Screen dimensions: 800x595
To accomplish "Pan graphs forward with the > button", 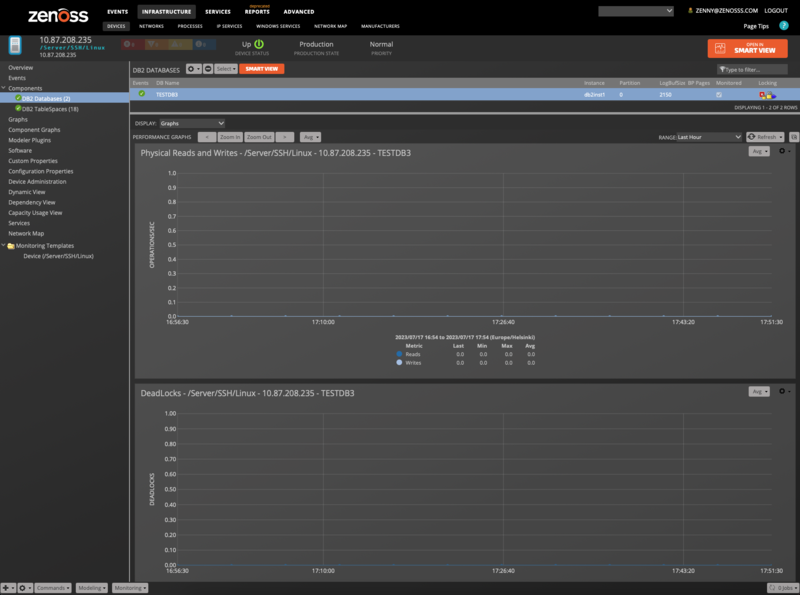I will tap(285, 137).
